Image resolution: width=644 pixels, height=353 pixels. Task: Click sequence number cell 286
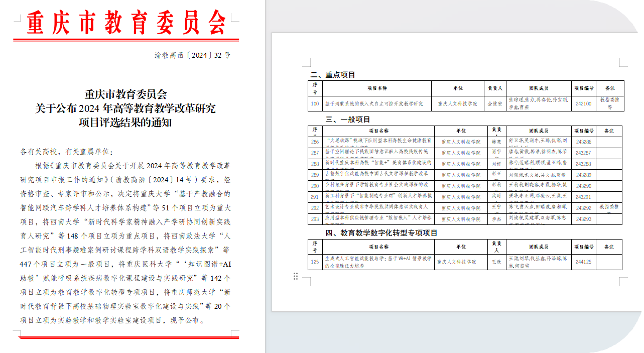(315, 142)
